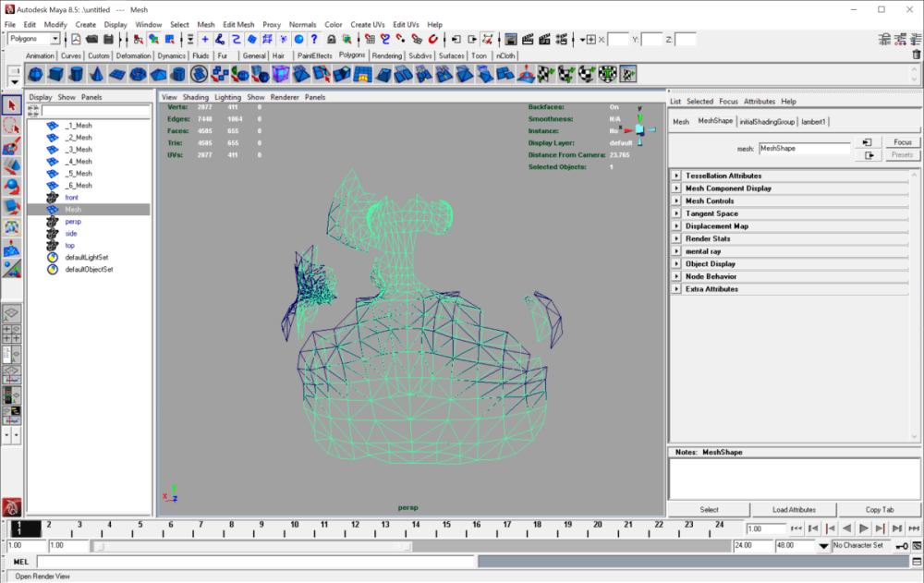Choose the Lasso select tool
Viewport: 924px width, 583px height.
[11, 126]
